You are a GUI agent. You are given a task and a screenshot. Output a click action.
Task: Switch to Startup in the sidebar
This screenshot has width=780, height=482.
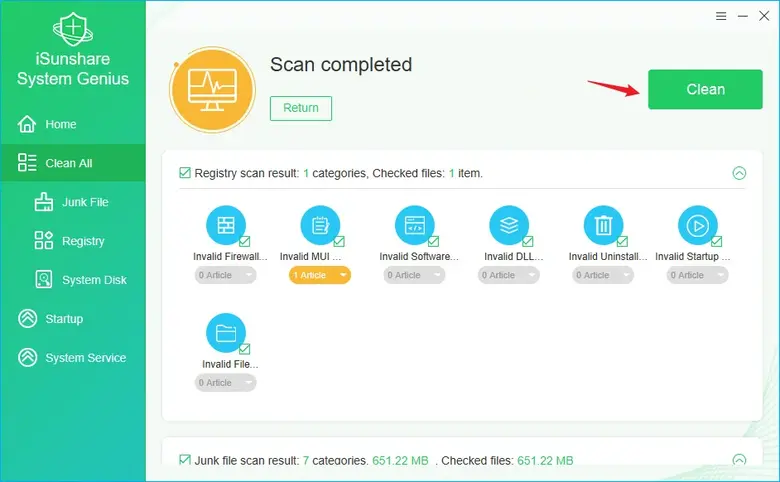[73, 318]
